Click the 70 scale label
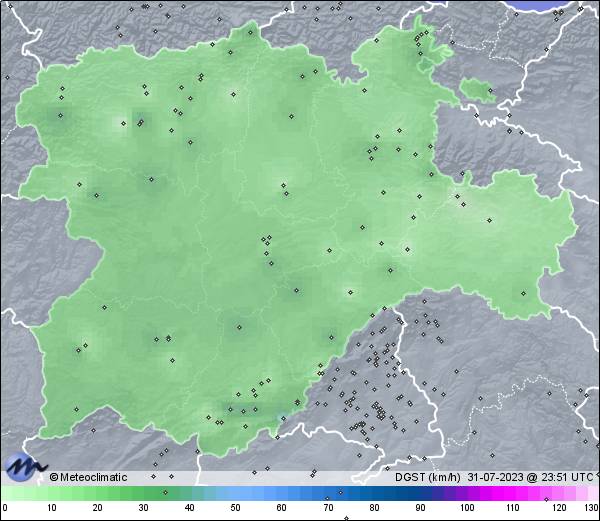Viewport: 600px width, 521px height. coord(328,508)
